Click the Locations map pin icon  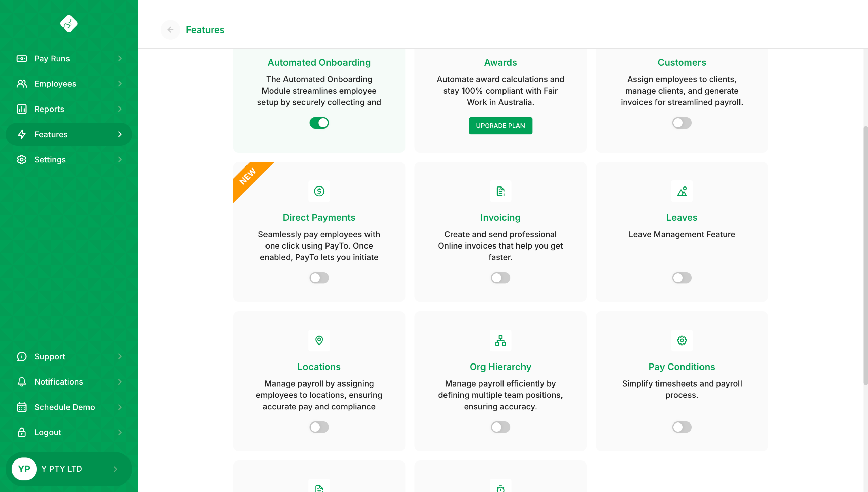point(319,340)
